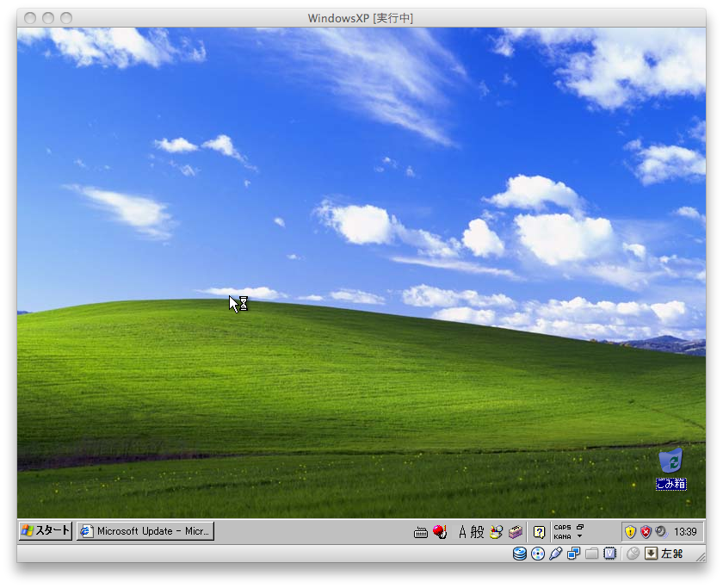723x588 pixels.
Task: Toggle KANA lock in language bar
Action: 562,537
